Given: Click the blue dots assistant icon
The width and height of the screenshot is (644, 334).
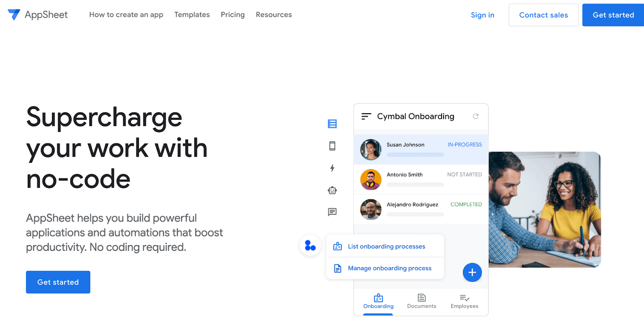Looking at the screenshot, I should point(310,245).
